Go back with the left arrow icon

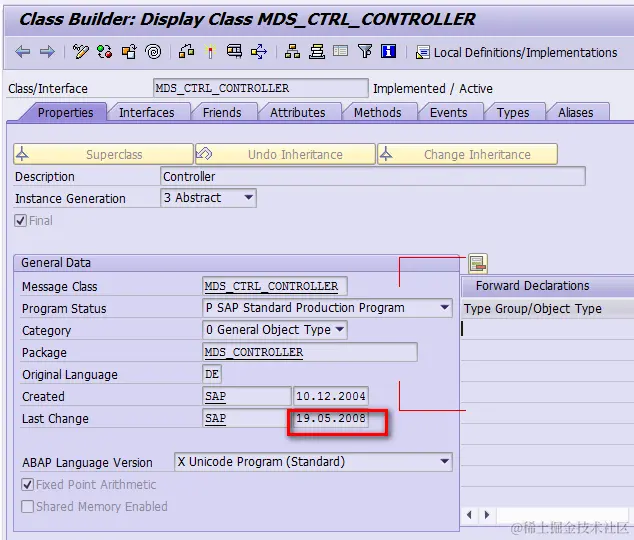(22, 52)
